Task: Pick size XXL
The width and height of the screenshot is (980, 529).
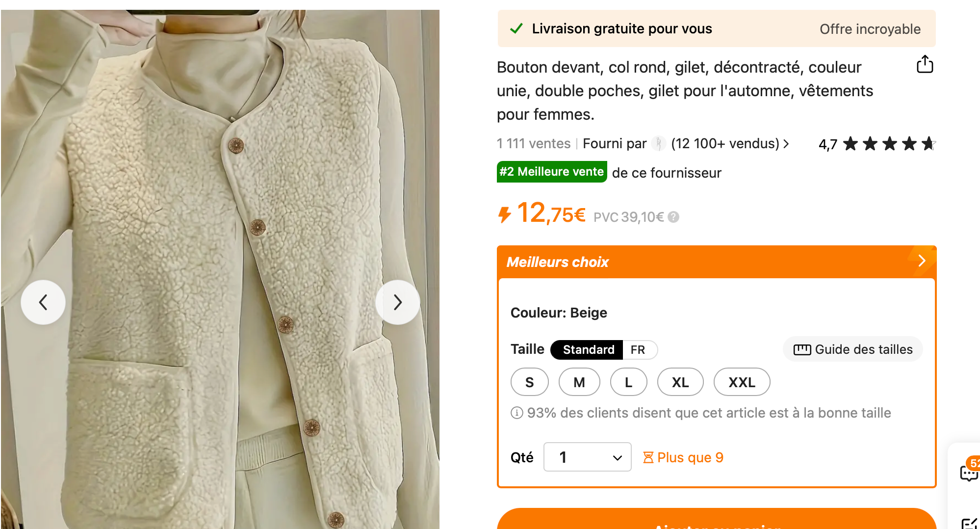Action: pyautogui.click(x=742, y=382)
